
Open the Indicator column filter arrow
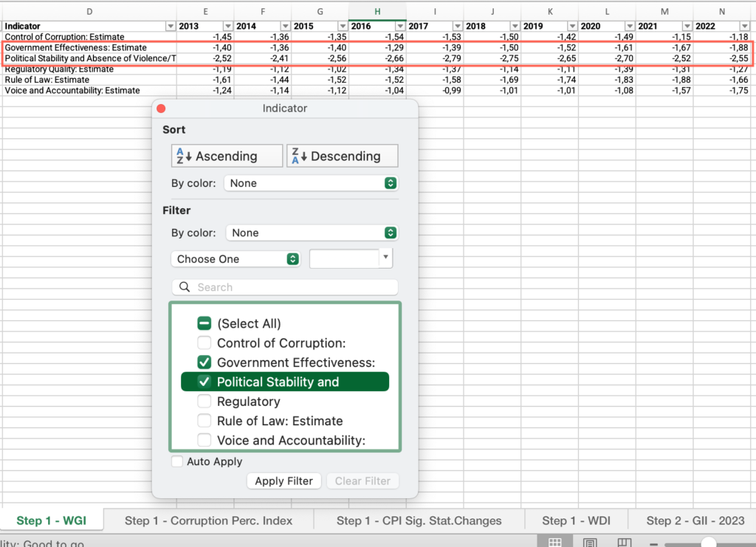coord(171,26)
